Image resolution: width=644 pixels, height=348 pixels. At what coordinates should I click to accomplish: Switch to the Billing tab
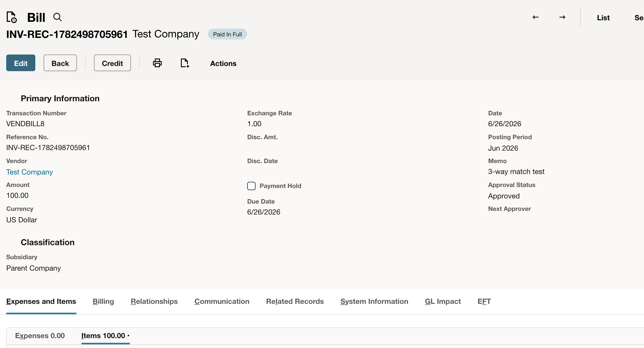103,301
